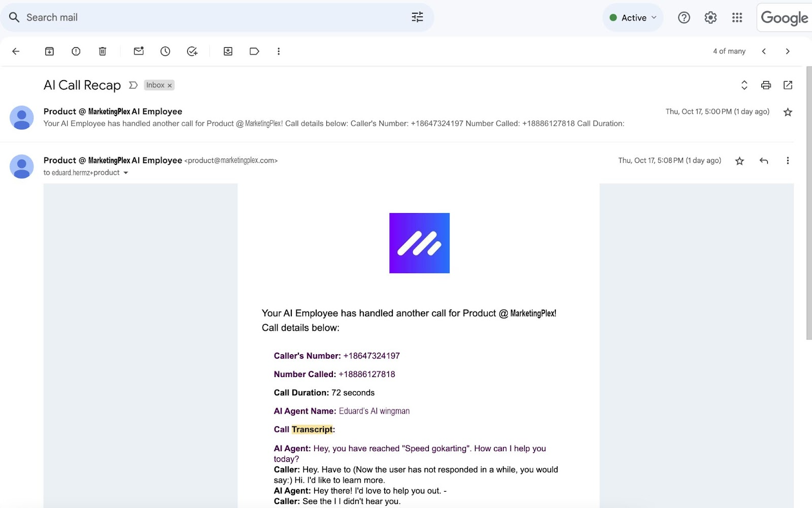
Task: Star the 5:00 PM message
Action: coord(788,112)
